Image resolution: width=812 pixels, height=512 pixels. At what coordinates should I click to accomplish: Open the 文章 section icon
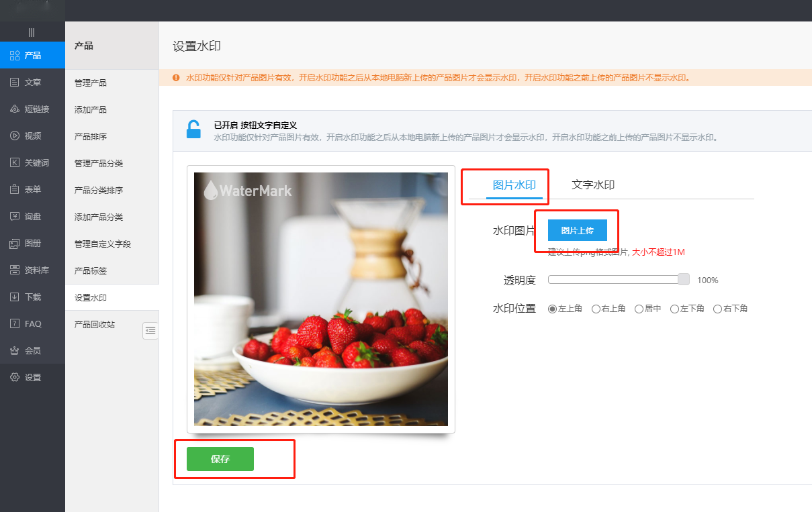pos(15,82)
